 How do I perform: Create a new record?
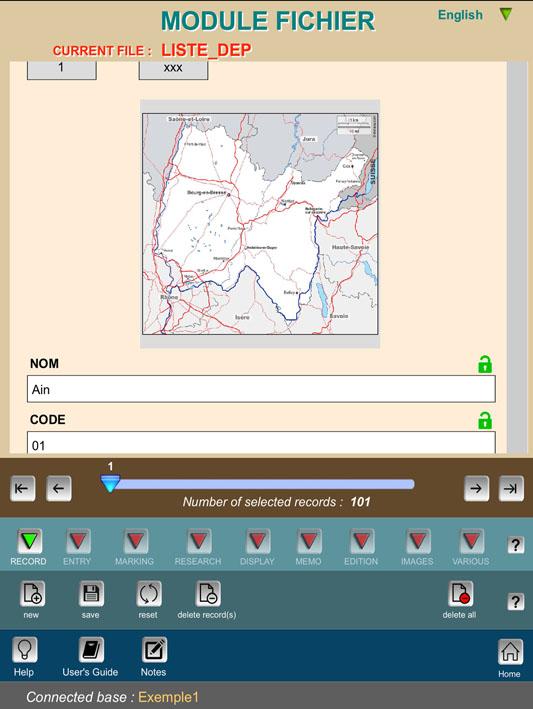click(x=32, y=593)
